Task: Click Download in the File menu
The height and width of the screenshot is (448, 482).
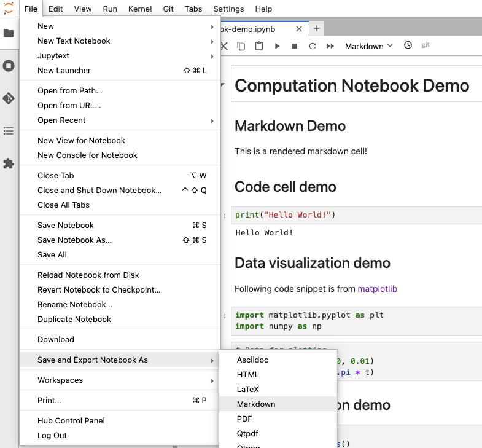Action: pyautogui.click(x=120, y=340)
